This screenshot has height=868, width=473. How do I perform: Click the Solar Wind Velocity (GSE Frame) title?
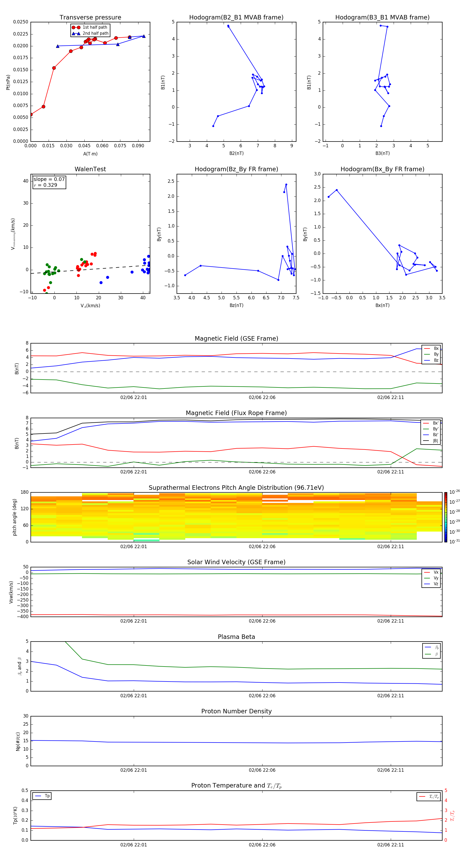click(x=236, y=562)
